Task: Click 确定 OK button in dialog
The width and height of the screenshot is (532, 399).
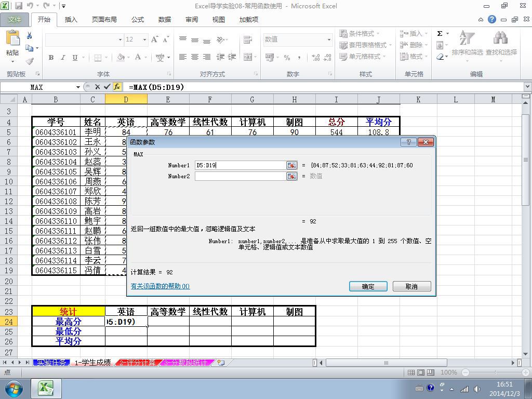Action: pyautogui.click(x=368, y=286)
